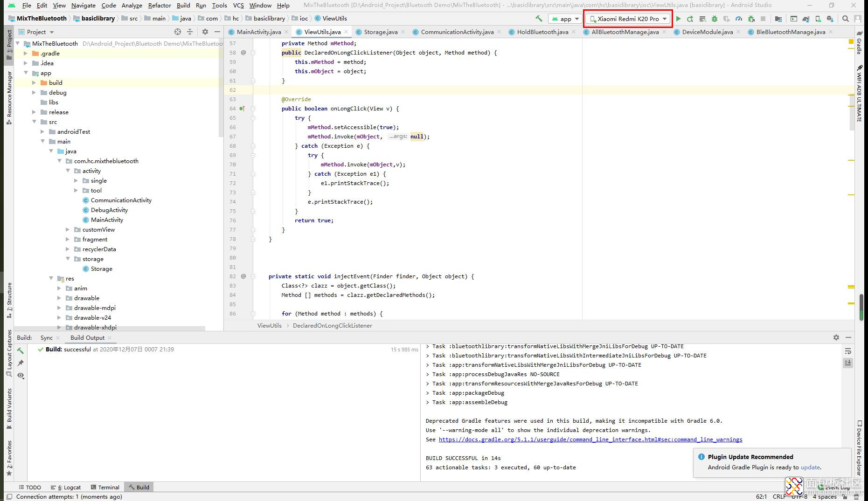Switch to the HoldBluetooth.java editor tab
868x501 pixels.
542,32
